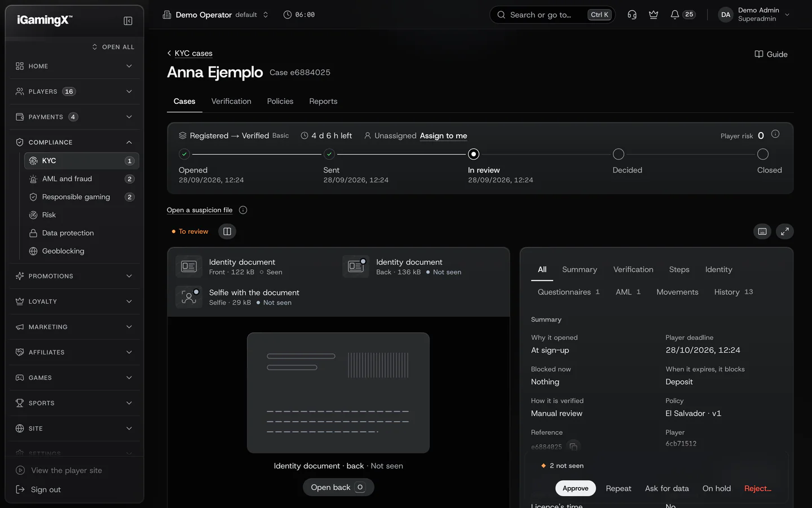Click Ask for data button
812x508 pixels.
point(667,488)
